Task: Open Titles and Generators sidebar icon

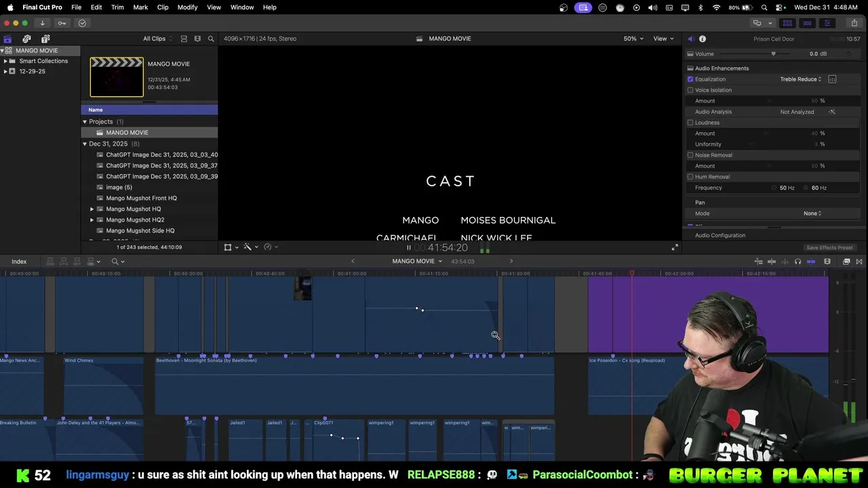Action: [45, 39]
